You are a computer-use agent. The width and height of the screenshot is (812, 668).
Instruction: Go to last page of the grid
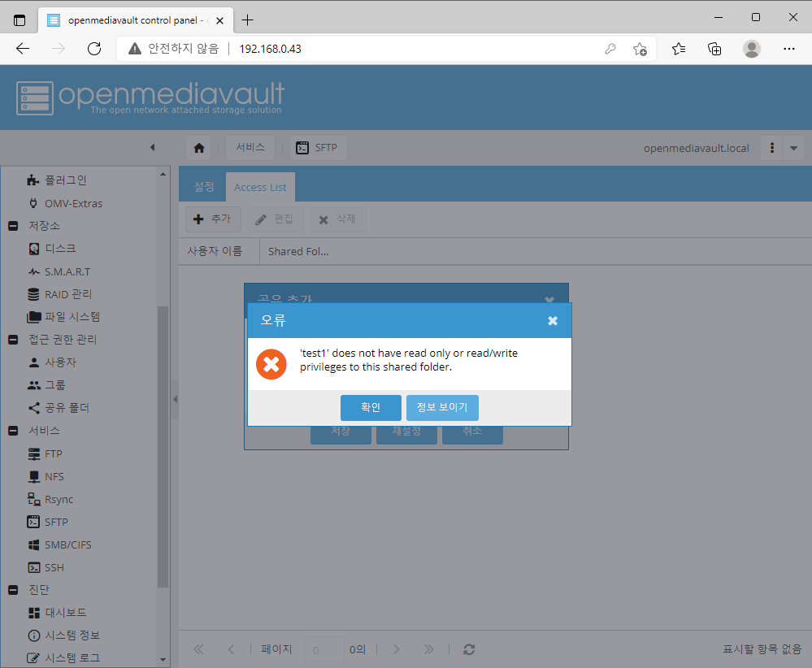click(x=429, y=649)
